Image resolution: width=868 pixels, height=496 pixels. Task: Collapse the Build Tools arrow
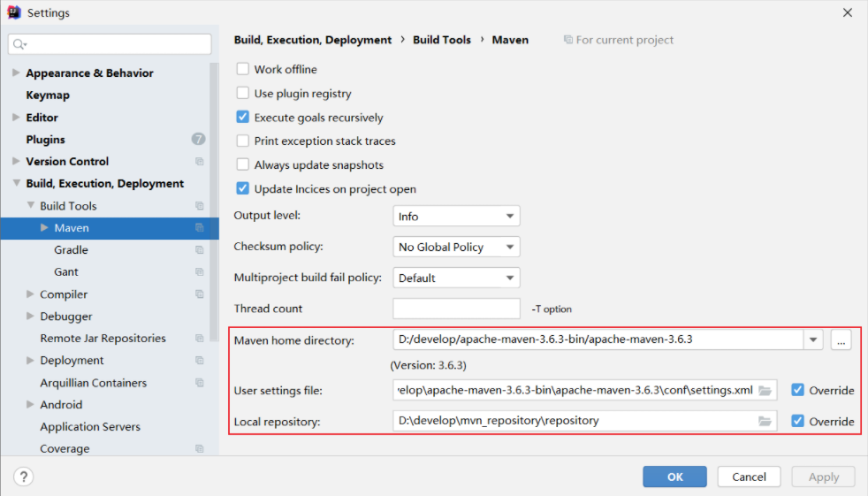30,205
